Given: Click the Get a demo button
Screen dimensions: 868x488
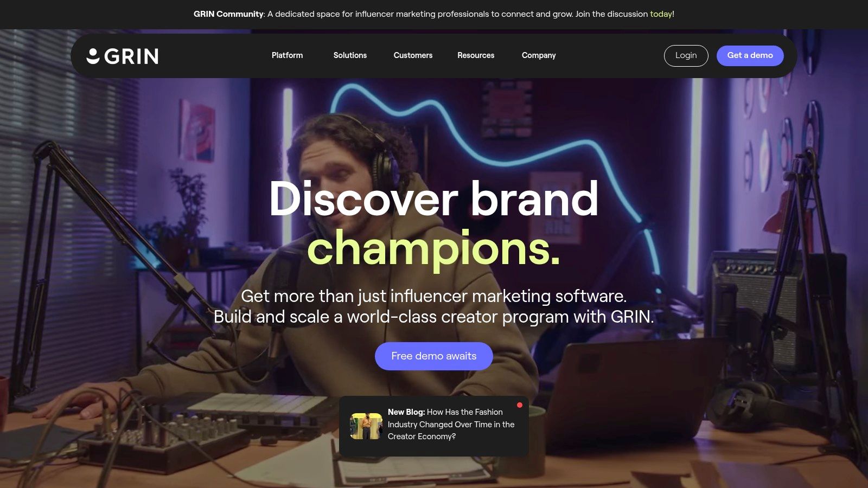Looking at the screenshot, I should pos(750,55).
